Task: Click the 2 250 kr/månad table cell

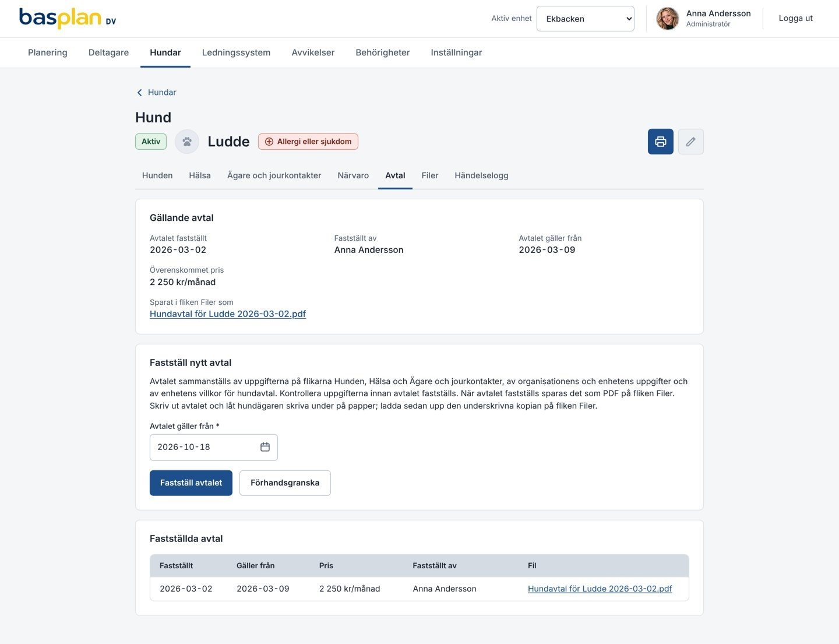Action: pos(350,589)
